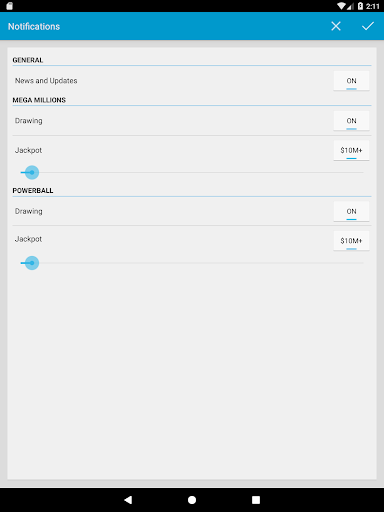384x512 pixels.
Task: Tap the X icon to discard changes
Action: click(336, 26)
